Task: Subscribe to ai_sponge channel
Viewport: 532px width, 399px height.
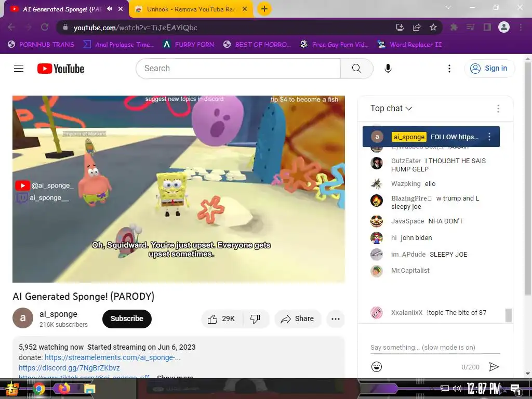Action: pos(127,318)
